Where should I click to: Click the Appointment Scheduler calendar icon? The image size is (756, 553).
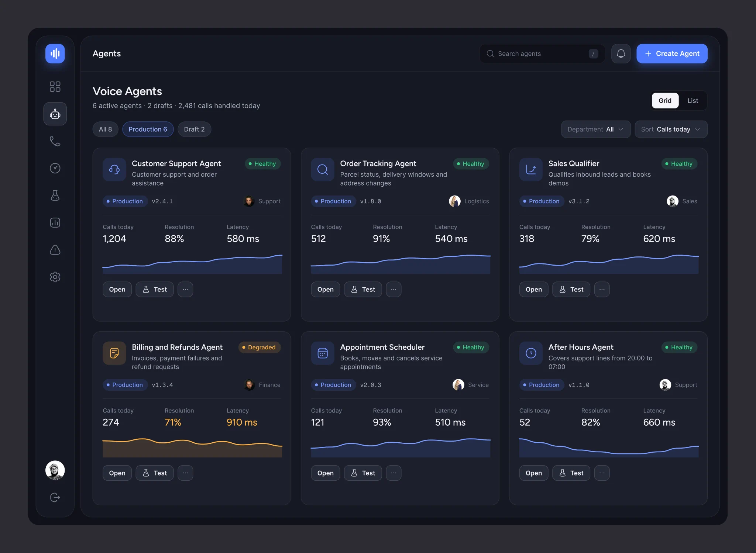click(x=323, y=353)
